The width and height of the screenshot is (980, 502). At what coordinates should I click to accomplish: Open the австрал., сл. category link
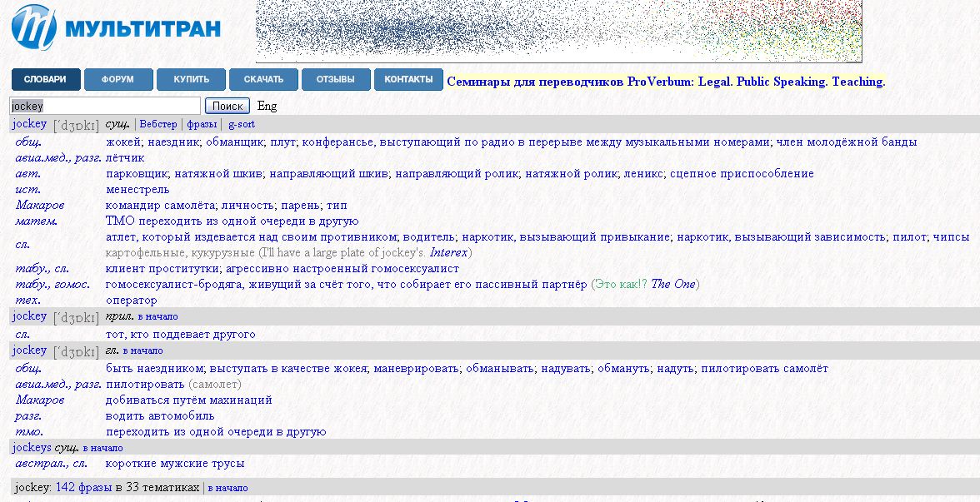point(52,464)
